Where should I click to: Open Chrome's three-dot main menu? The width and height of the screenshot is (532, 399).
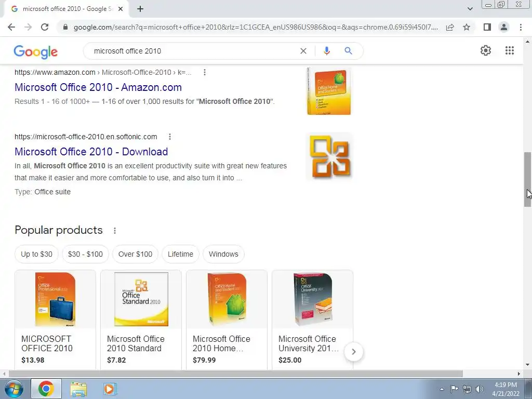click(x=521, y=27)
